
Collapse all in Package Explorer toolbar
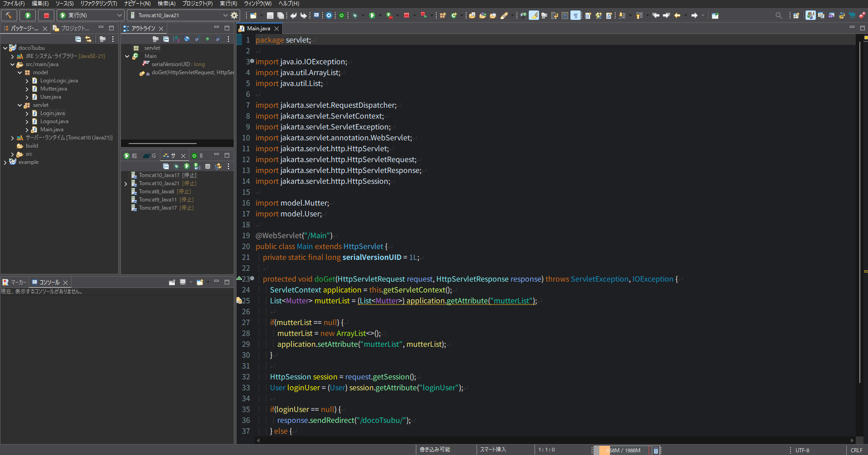[78, 39]
